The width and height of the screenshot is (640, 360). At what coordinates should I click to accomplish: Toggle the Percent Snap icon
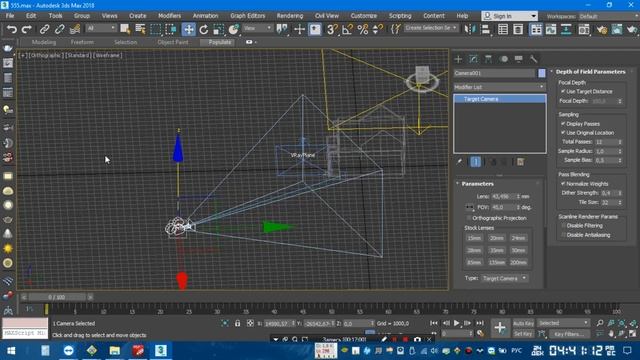click(x=362, y=29)
